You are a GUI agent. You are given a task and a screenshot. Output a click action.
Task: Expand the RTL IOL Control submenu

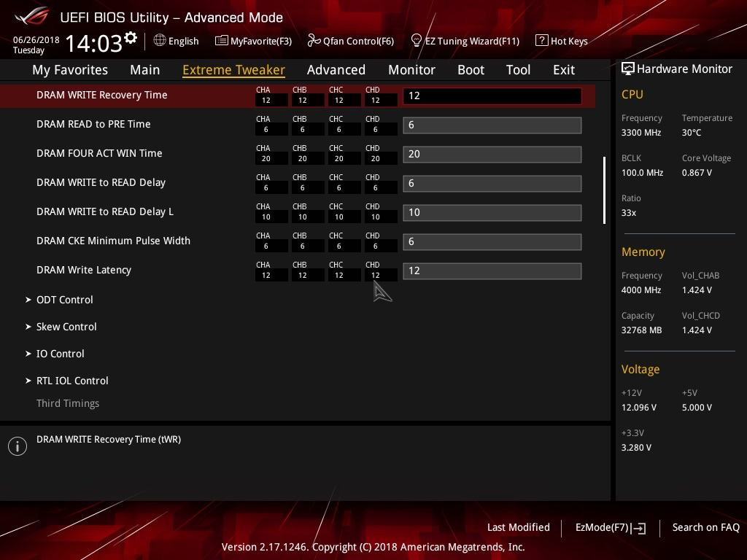coord(72,381)
